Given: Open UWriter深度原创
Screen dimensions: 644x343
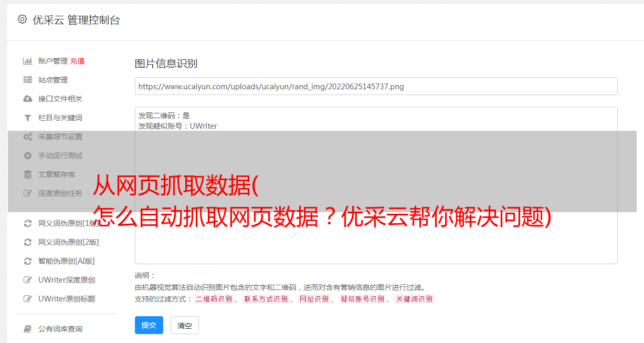Looking at the screenshot, I should pyautogui.click(x=67, y=280).
